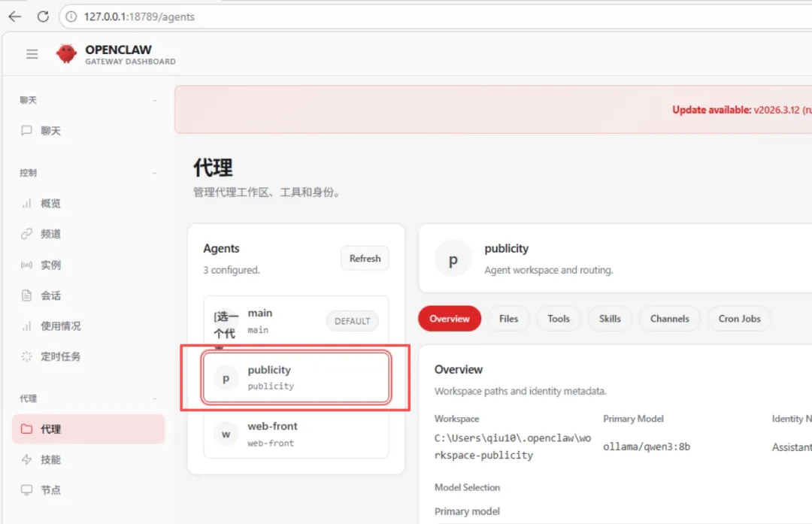This screenshot has height=524, width=812.
Task: Collapse the 聊天 sidebar section
Action: (154, 101)
